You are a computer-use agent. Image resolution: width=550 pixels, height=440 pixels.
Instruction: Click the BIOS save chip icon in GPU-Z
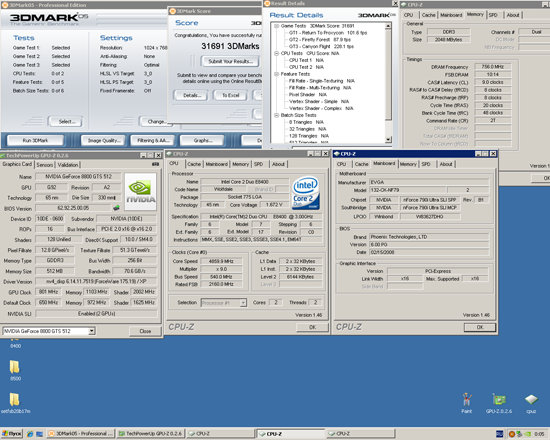116,208
